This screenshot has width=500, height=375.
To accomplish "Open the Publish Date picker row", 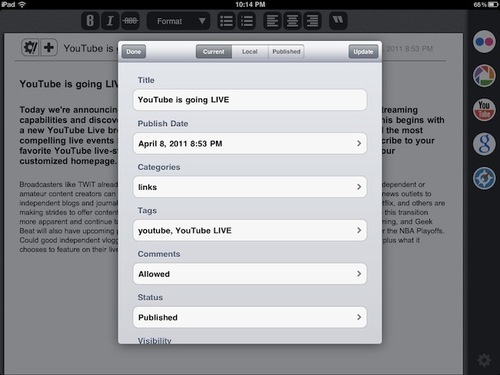I will pos(250,143).
